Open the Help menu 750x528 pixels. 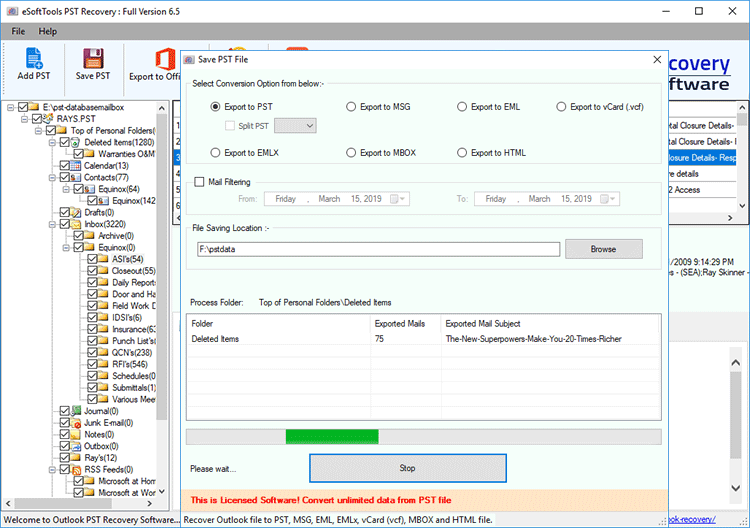[48, 32]
